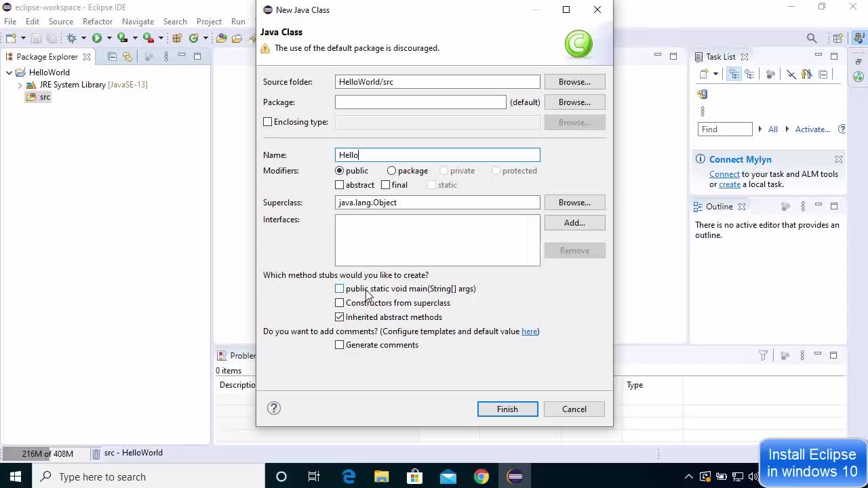The width and height of the screenshot is (868, 488).
Task: Uncheck Inherited abstract methods checkbox
Action: pyautogui.click(x=340, y=317)
